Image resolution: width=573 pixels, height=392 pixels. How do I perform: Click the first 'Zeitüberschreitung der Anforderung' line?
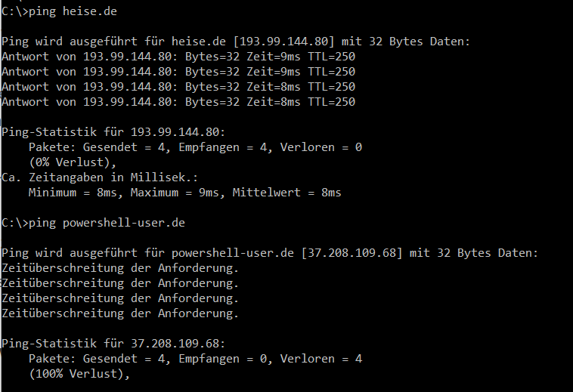120,268
